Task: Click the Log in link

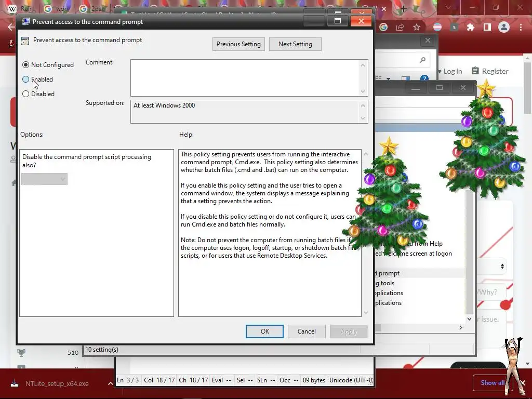Action: (453, 71)
